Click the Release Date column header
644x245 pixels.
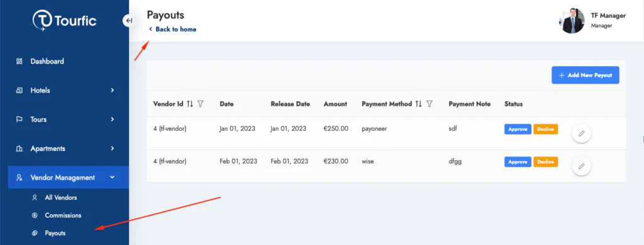[x=291, y=104]
